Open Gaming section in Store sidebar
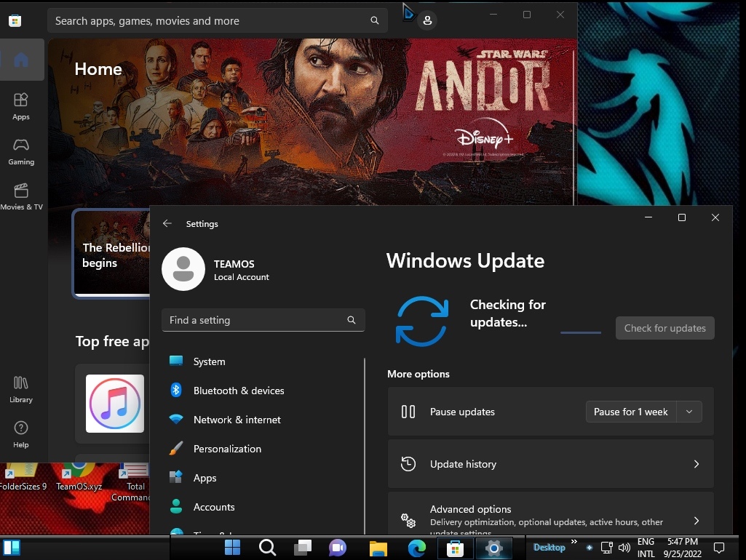Viewport: 746px width, 560px height. [x=21, y=151]
